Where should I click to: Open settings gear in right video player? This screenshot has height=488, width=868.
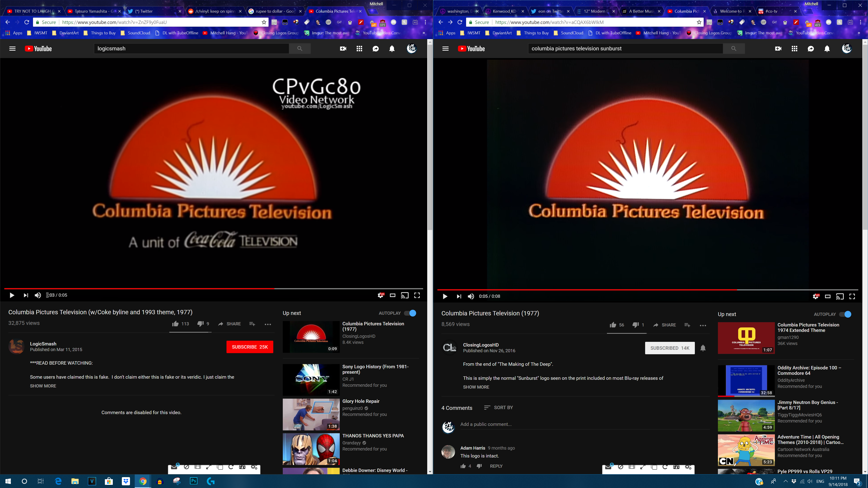(815, 296)
